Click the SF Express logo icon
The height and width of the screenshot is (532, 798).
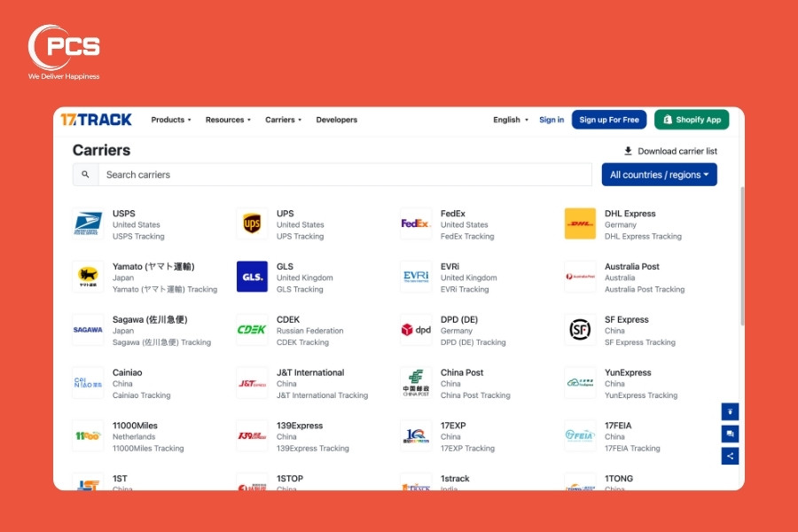pos(580,330)
